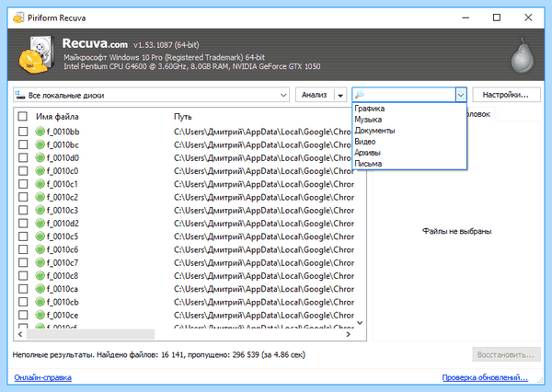Click the Recuva title bar app icon
The width and height of the screenshot is (552, 392).
coord(18,17)
